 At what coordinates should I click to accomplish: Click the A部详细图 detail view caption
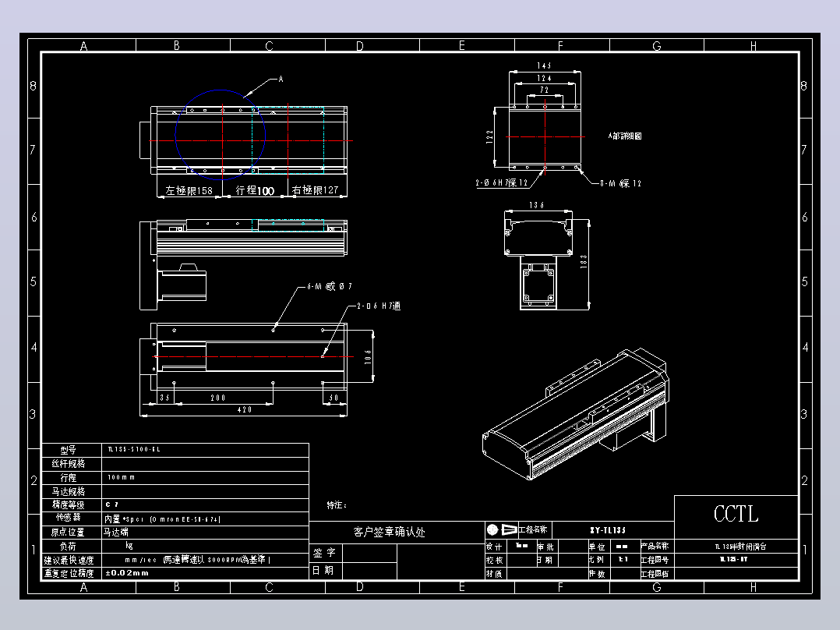pyautogui.click(x=625, y=136)
